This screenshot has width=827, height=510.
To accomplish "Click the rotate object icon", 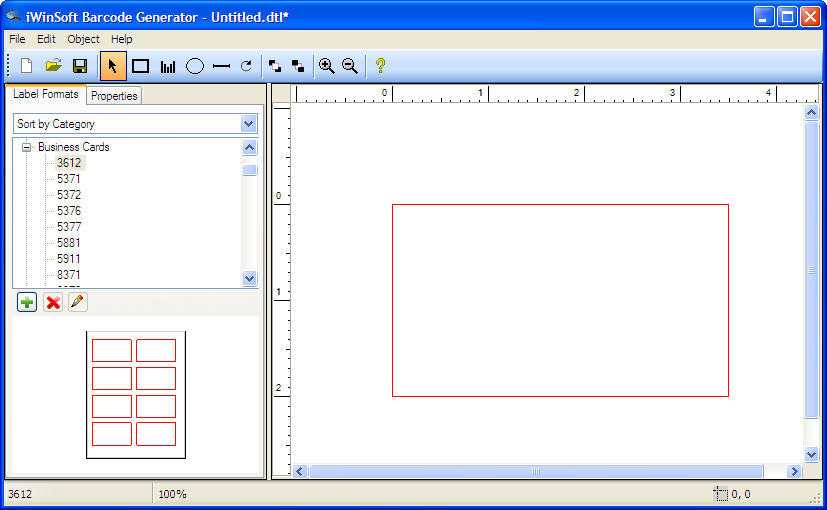I will pyautogui.click(x=246, y=66).
